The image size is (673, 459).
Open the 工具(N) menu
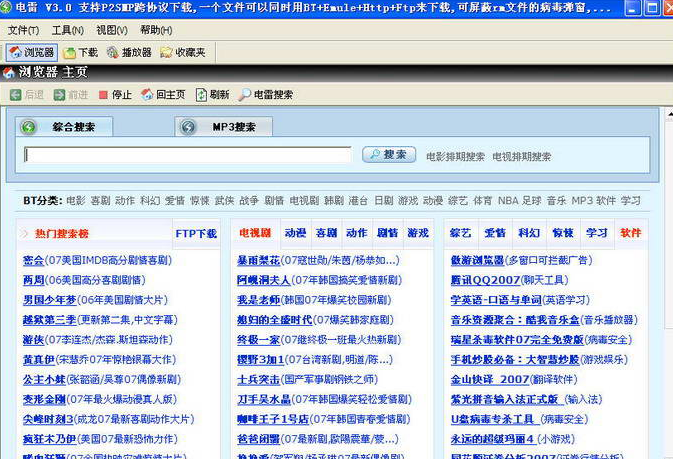(67, 30)
